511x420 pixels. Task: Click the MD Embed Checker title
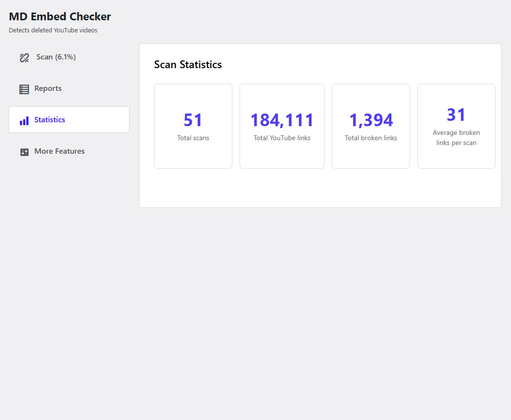[59, 16]
